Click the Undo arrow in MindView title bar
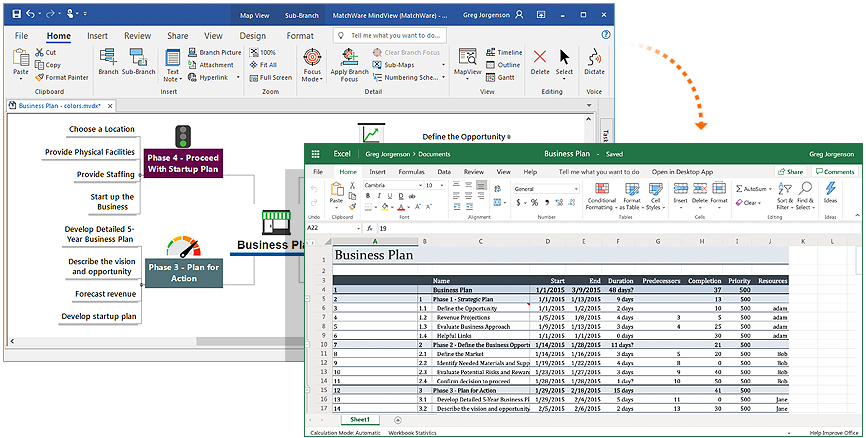866x438 pixels. tap(32, 14)
